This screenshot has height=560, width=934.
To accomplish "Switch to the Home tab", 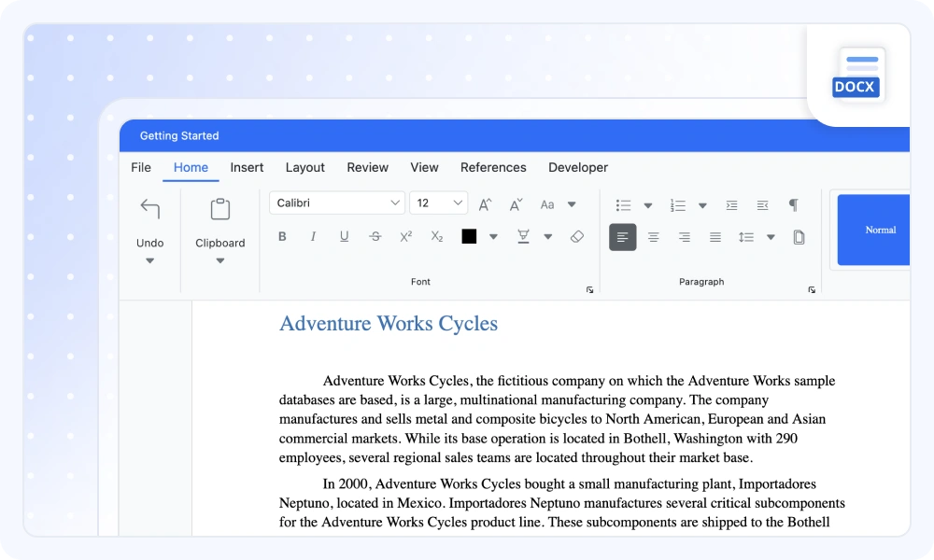I will click(191, 168).
